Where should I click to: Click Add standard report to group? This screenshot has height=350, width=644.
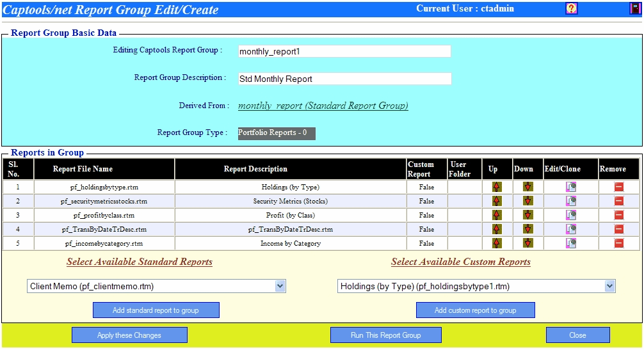pos(156,310)
